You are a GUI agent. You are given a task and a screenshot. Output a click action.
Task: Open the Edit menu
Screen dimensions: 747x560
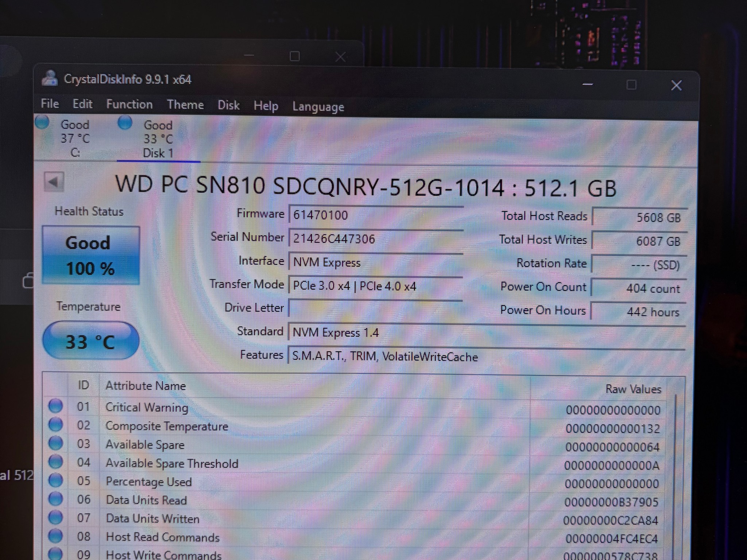point(82,104)
